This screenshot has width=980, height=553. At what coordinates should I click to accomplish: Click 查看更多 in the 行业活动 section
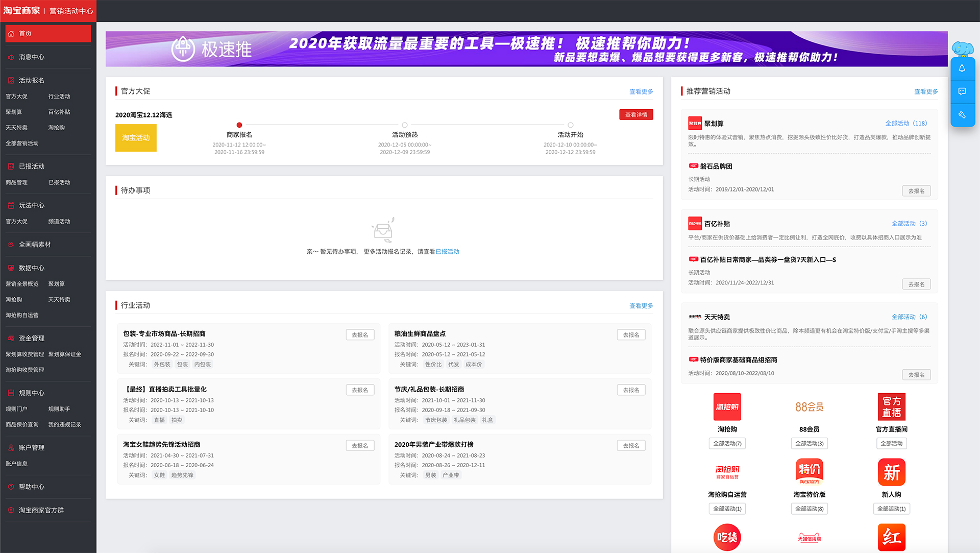click(641, 306)
